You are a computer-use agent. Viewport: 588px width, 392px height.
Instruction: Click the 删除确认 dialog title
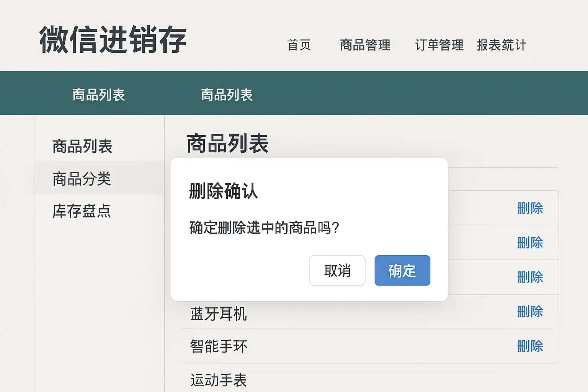click(x=224, y=191)
